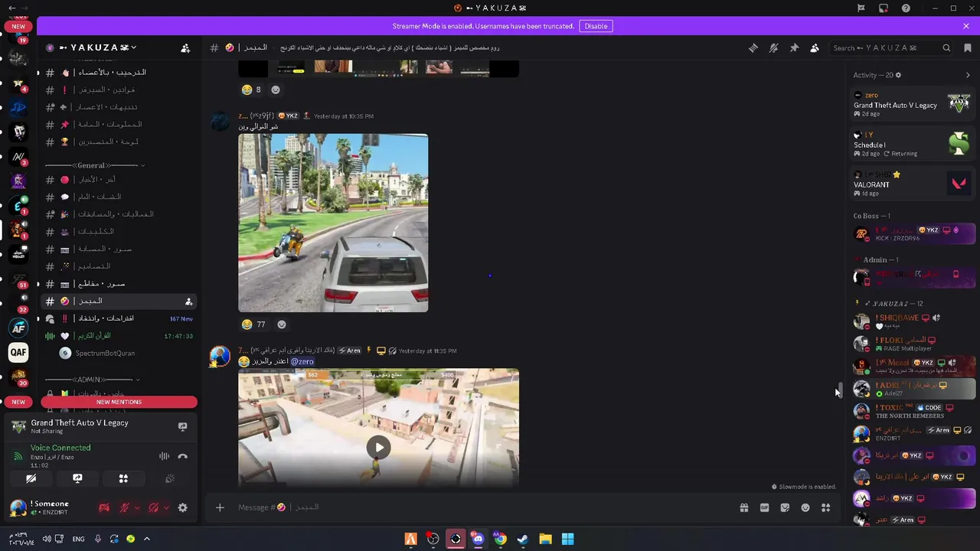Open the gift icon in message bar

(x=743, y=507)
